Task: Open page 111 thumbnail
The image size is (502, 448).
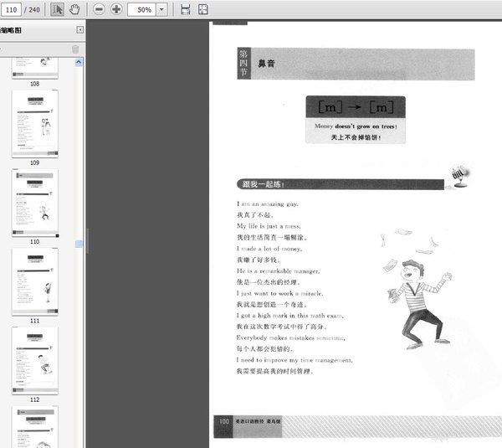Action: click(35, 282)
